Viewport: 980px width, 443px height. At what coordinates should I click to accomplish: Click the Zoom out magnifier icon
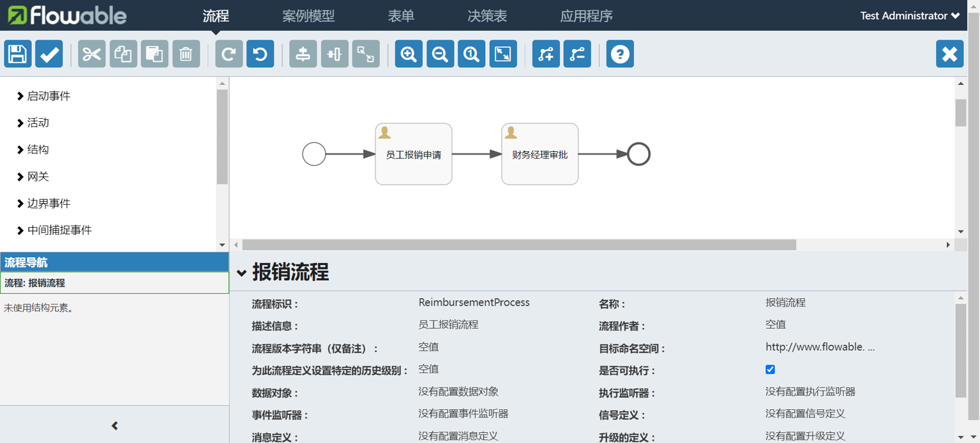(440, 54)
